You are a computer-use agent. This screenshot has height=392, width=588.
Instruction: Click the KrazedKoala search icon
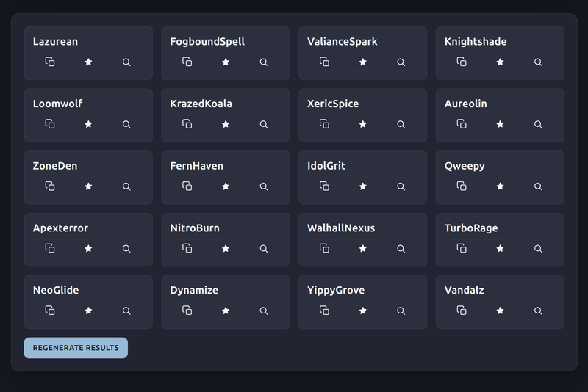click(x=264, y=124)
